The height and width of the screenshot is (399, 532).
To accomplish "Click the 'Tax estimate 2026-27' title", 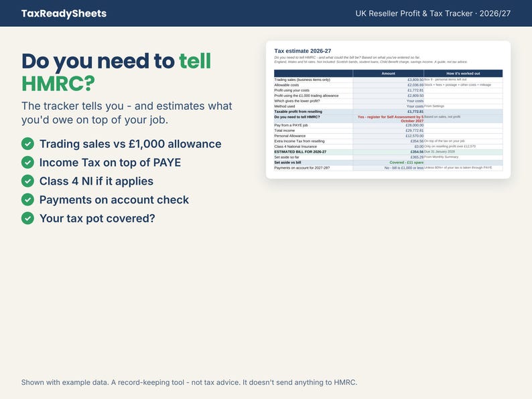I will coord(303,51).
